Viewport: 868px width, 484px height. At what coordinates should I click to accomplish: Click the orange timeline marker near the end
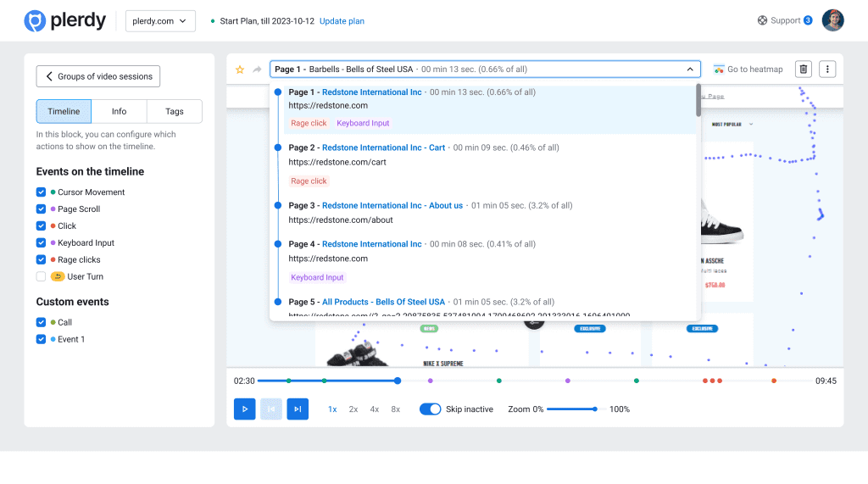(x=774, y=381)
